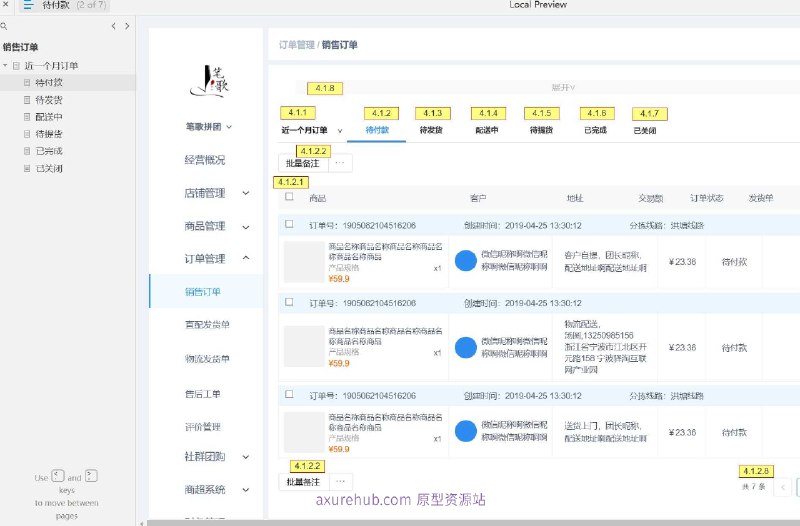Screen dimensions: 800x526
Task: Click the 客户 column header
Action: [478, 198]
